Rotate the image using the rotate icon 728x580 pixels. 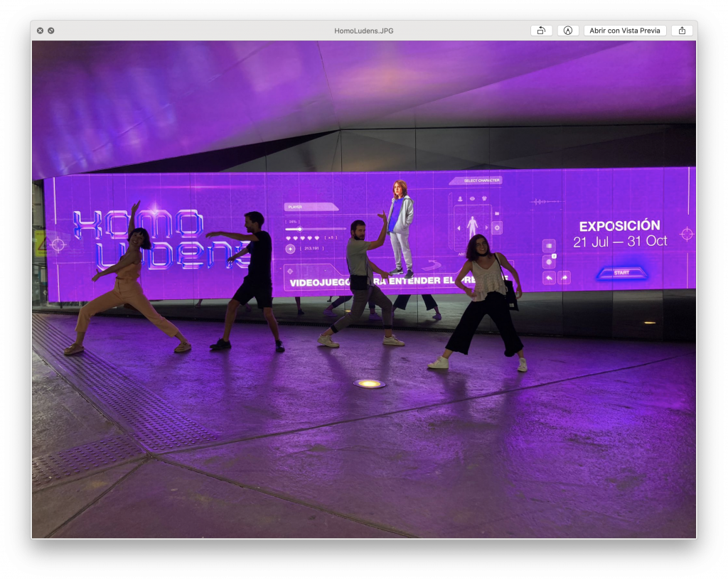541,31
